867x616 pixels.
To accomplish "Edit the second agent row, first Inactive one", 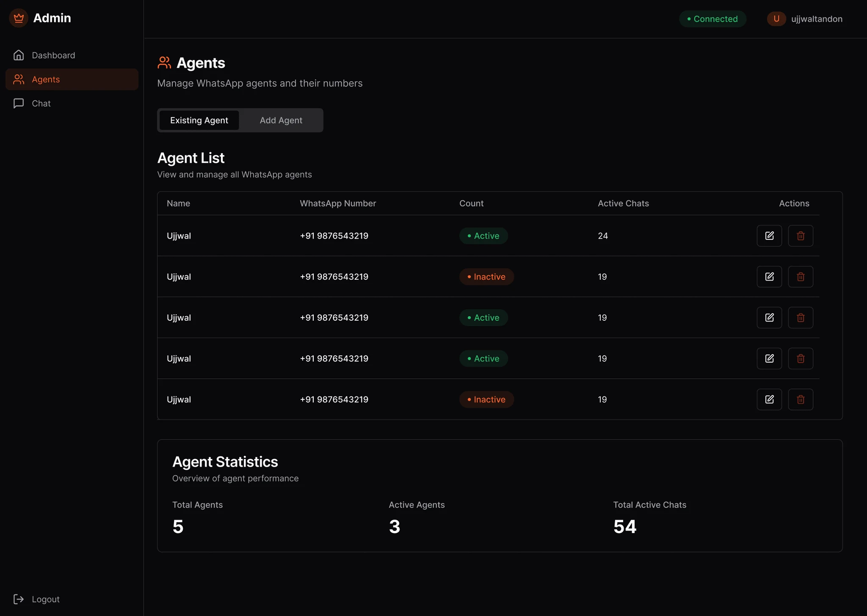I will tap(769, 277).
